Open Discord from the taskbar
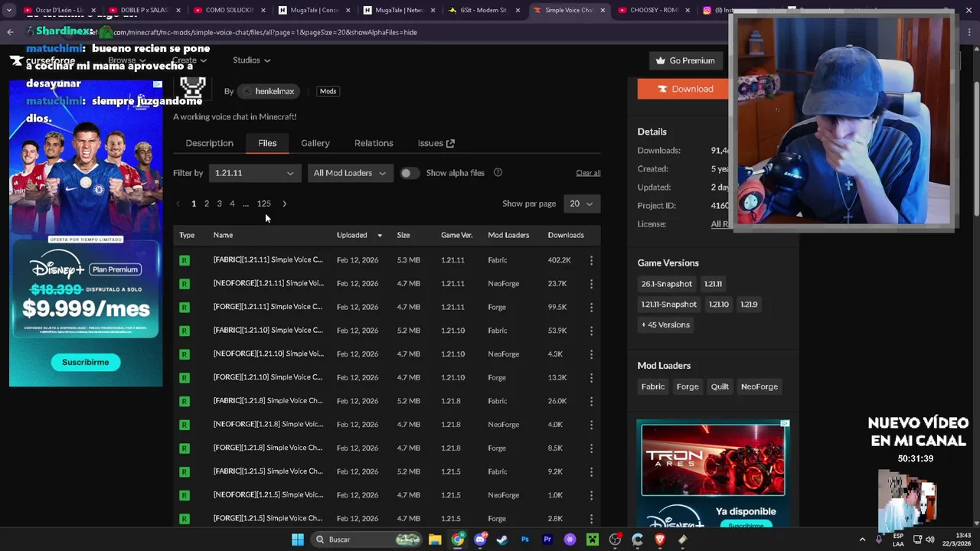 tap(480, 540)
